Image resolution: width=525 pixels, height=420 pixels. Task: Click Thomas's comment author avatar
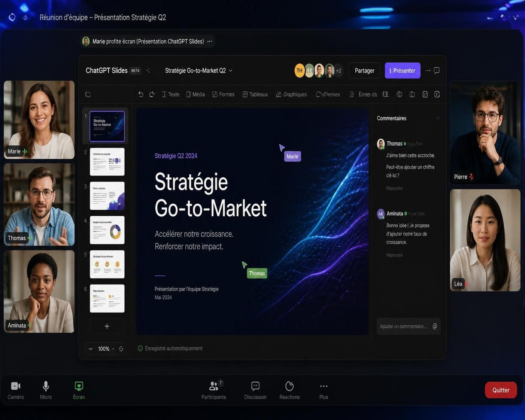coord(381,144)
